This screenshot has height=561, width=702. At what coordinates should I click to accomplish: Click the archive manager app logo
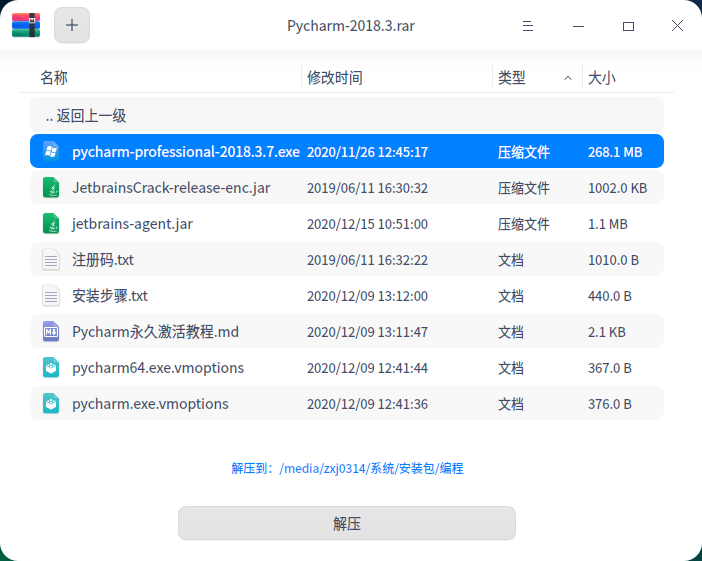[x=26, y=25]
